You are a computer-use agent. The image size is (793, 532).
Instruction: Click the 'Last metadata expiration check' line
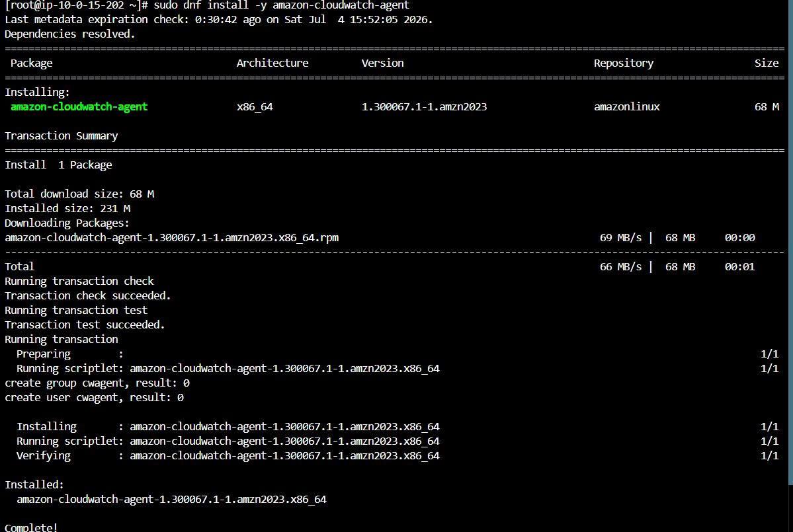218,20
